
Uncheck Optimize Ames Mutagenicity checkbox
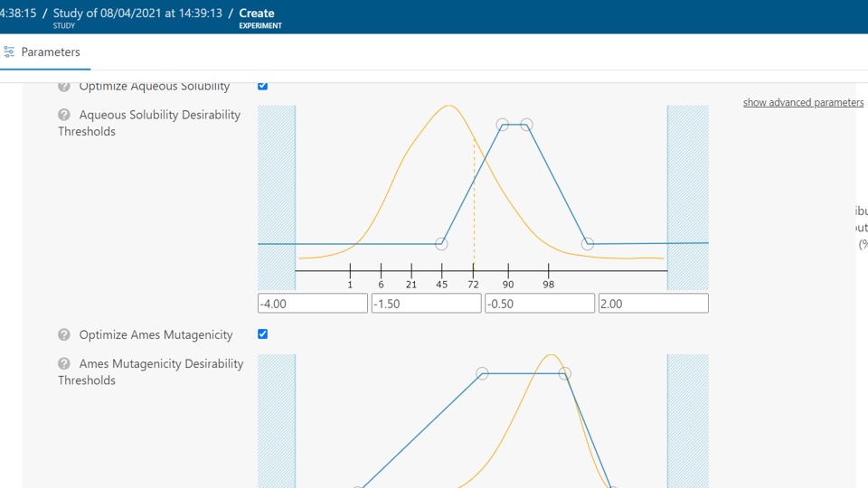pyautogui.click(x=262, y=334)
